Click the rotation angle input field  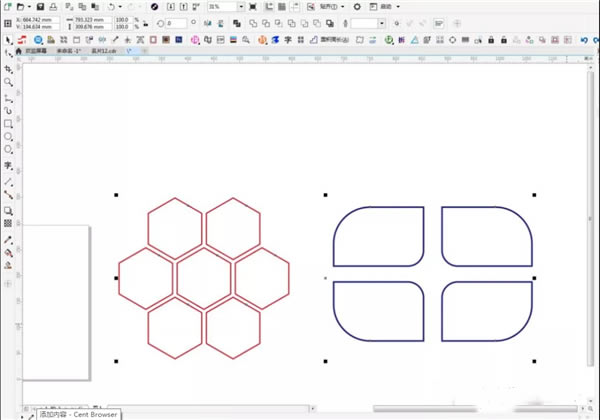[176, 23]
